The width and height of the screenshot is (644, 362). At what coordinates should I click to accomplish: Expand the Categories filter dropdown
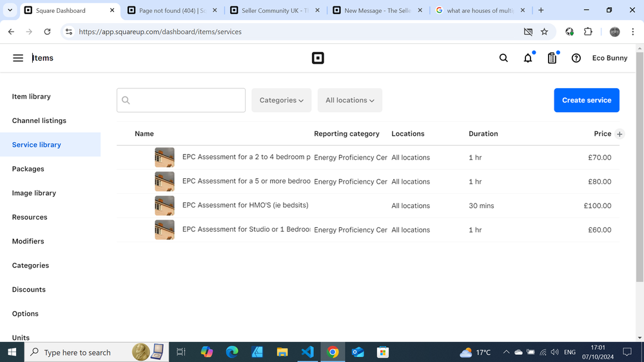coord(281,100)
